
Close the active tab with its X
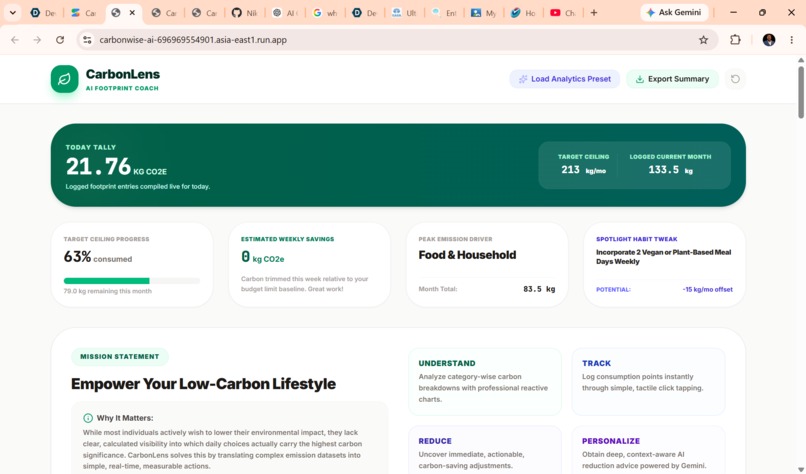pos(132,13)
